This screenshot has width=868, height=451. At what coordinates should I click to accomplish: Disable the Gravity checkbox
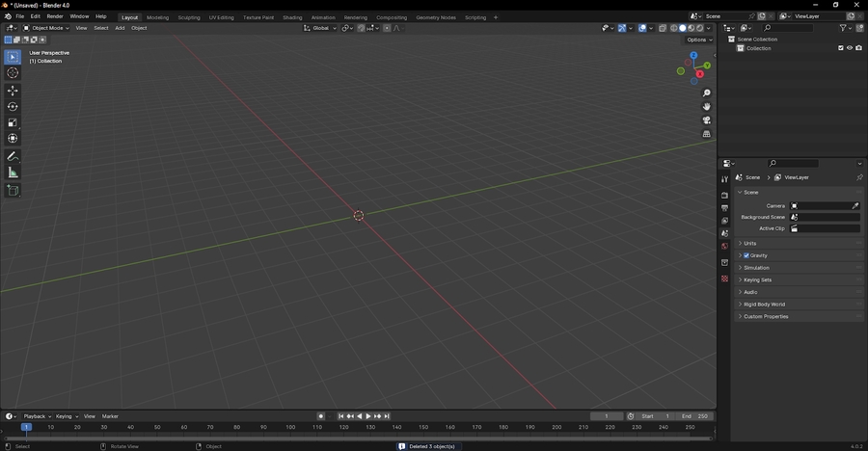(746, 255)
